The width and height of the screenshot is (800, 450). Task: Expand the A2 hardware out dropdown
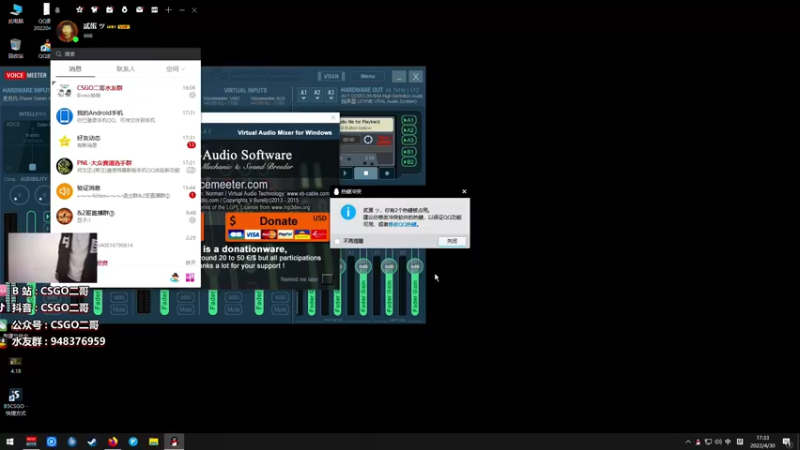pyautogui.click(x=317, y=94)
